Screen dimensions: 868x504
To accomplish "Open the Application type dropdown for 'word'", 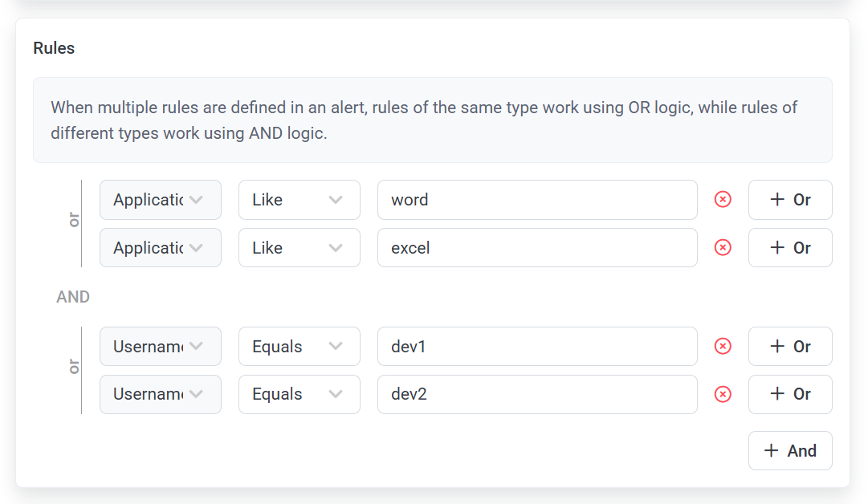I will pos(160,200).
